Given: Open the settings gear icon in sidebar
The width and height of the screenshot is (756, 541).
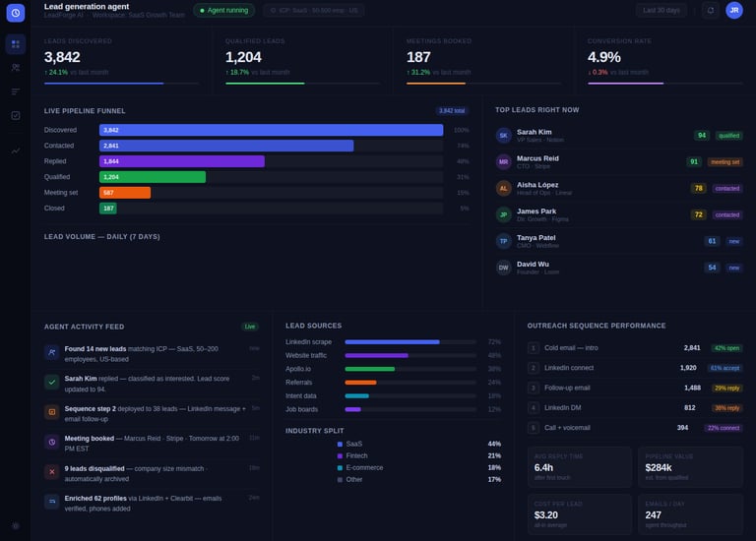Looking at the screenshot, I should pos(16,526).
